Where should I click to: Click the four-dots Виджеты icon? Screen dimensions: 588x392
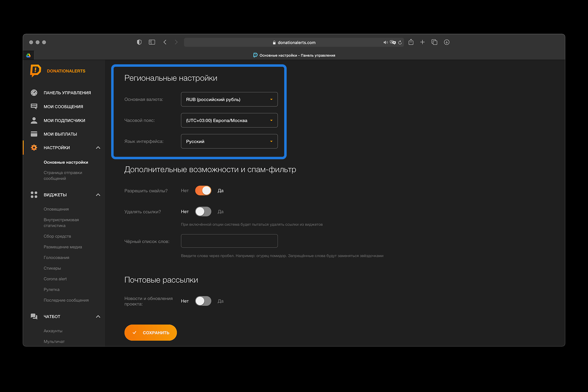pos(34,195)
